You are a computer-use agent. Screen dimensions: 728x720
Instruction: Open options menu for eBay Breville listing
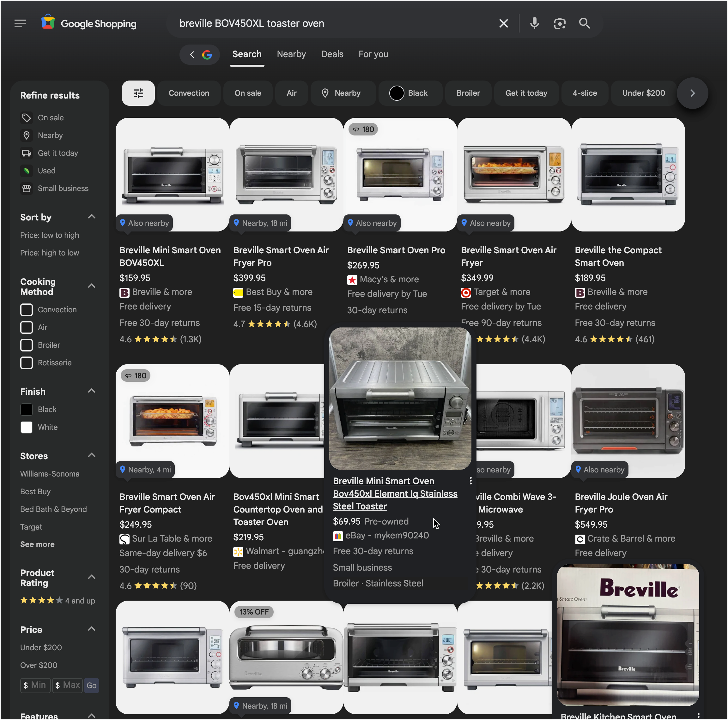[x=470, y=481]
